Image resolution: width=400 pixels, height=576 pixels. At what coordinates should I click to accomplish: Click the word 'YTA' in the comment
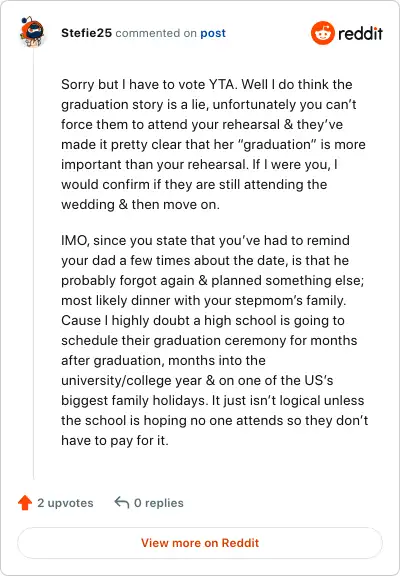tap(223, 84)
